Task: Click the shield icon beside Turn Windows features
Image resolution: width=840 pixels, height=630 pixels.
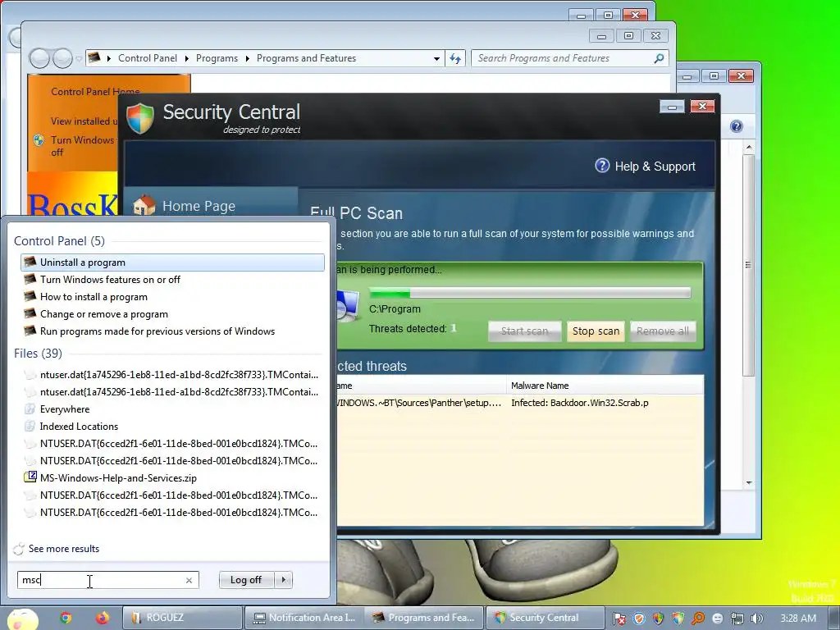Action: click(x=39, y=140)
